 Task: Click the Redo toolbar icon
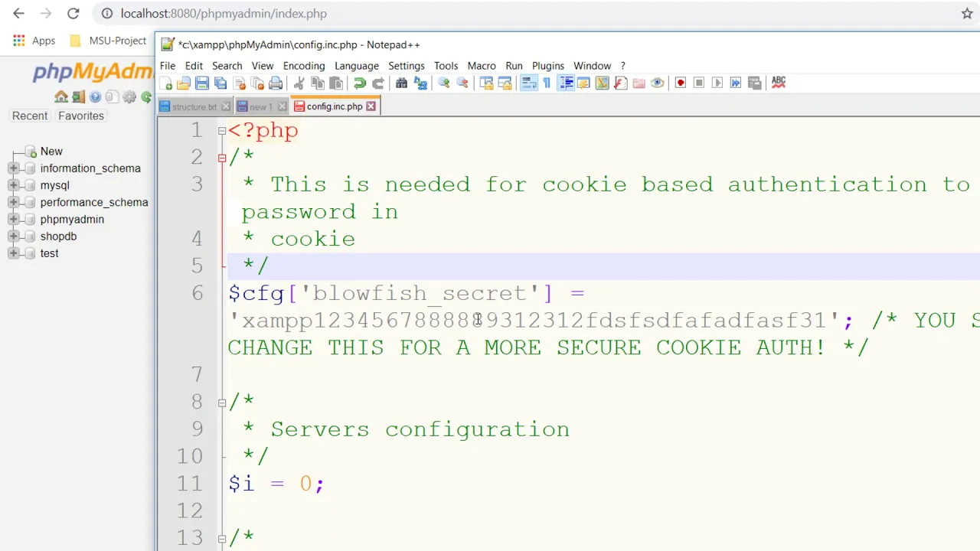(x=377, y=83)
